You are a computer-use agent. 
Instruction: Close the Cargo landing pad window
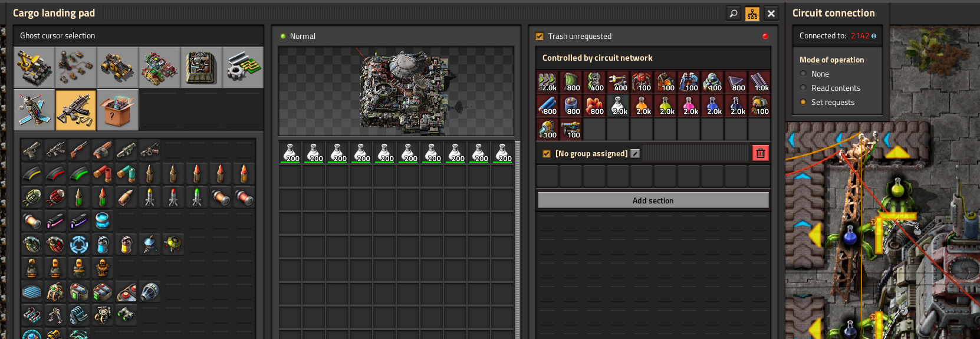click(x=771, y=13)
